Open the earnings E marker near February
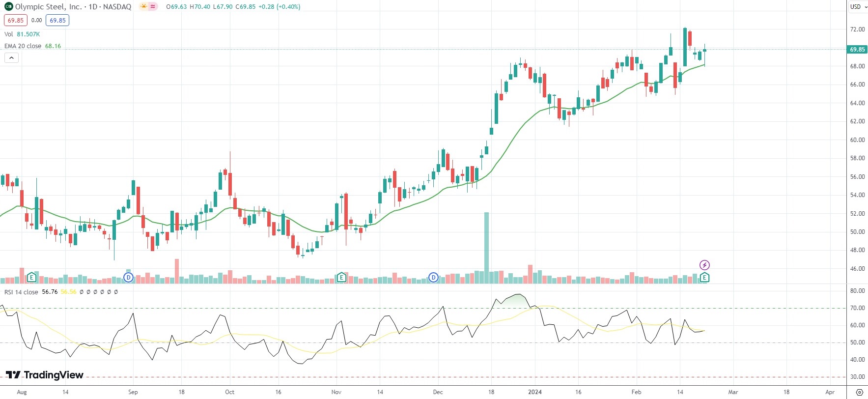 (x=704, y=278)
